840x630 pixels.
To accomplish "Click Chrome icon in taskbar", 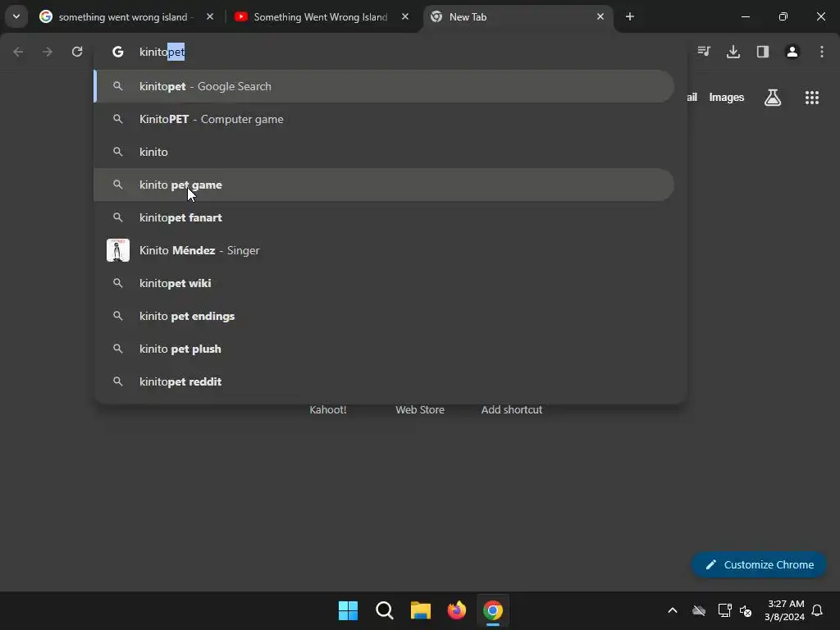I will click(x=493, y=610).
